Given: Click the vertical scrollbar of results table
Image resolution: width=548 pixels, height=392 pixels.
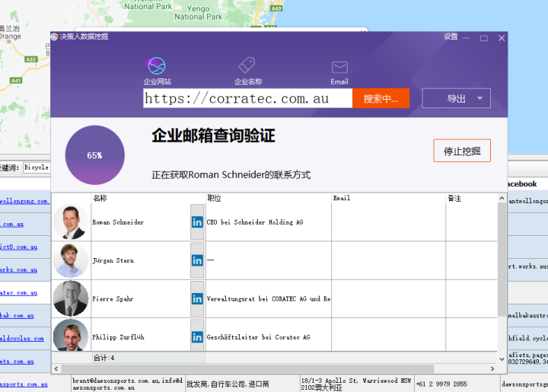Looking at the screenshot, I should pyautogui.click(x=502, y=274).
